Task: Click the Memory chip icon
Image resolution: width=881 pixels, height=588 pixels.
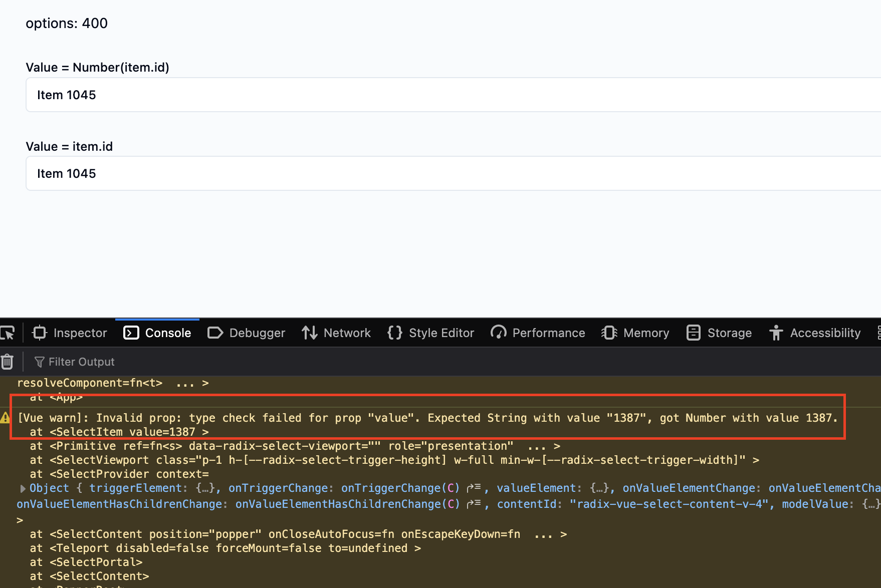Action: (609, 333)
